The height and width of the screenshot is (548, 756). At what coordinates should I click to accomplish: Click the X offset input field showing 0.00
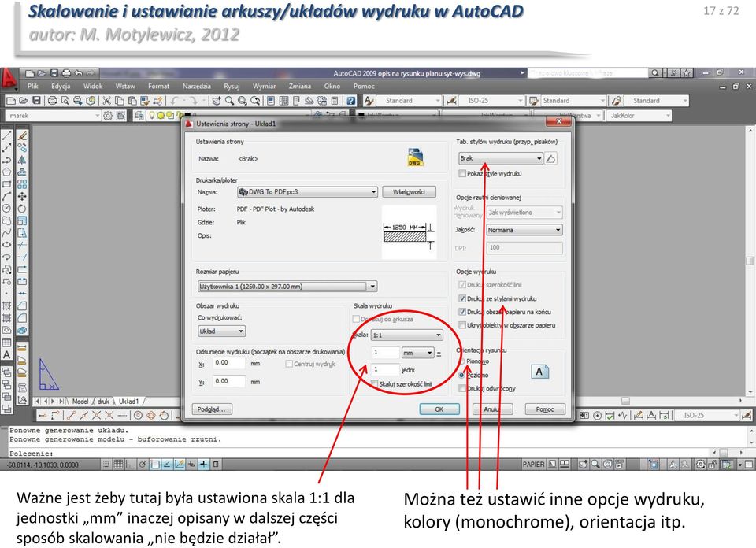coord(229,363)
